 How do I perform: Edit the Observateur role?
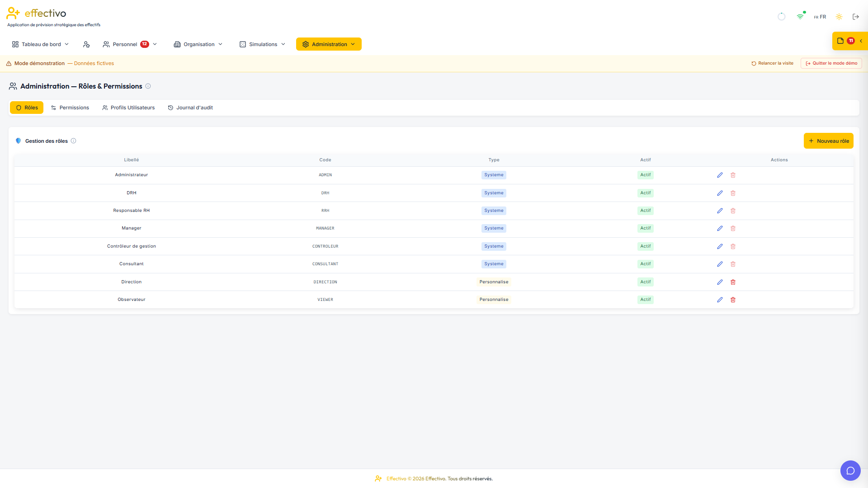click(x=720, y=300)
